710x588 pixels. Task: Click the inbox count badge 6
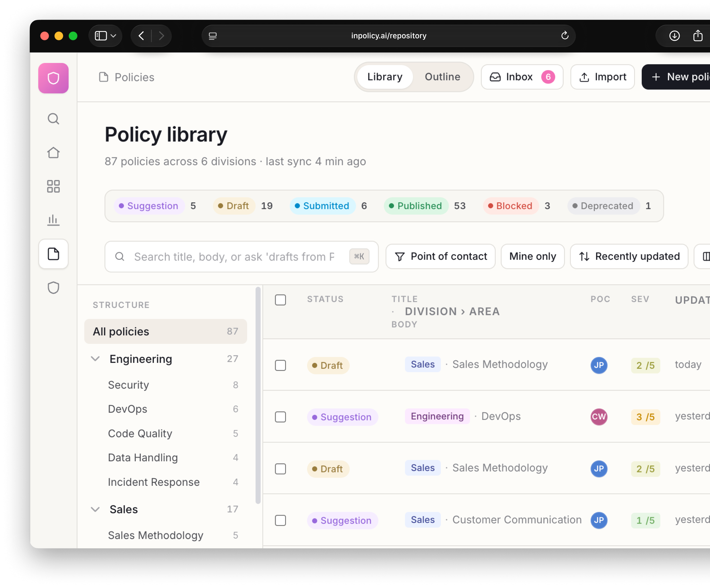548,77
